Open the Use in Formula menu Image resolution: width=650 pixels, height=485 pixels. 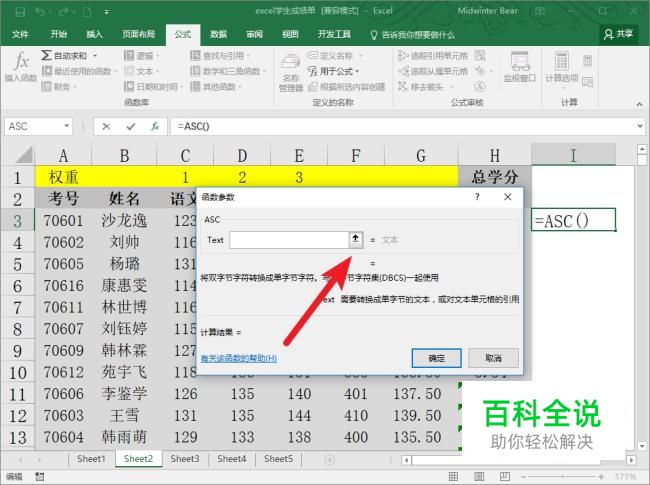pos(333,71)
